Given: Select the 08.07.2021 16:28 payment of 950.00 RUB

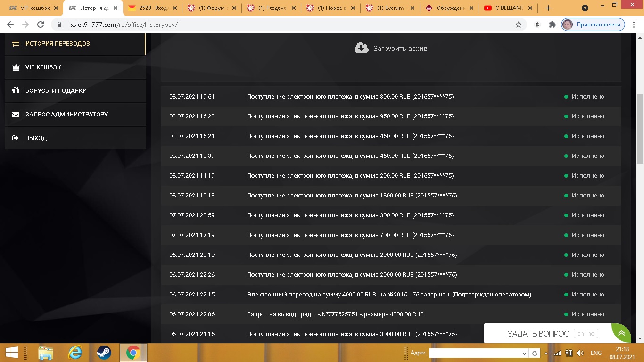Looking at the screenshot, I should coord(391,116).
